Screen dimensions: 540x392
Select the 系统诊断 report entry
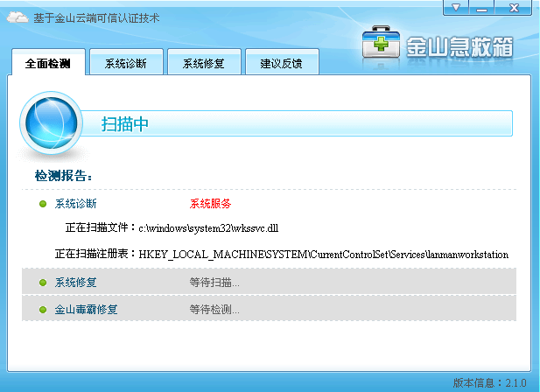click(76, 204)
